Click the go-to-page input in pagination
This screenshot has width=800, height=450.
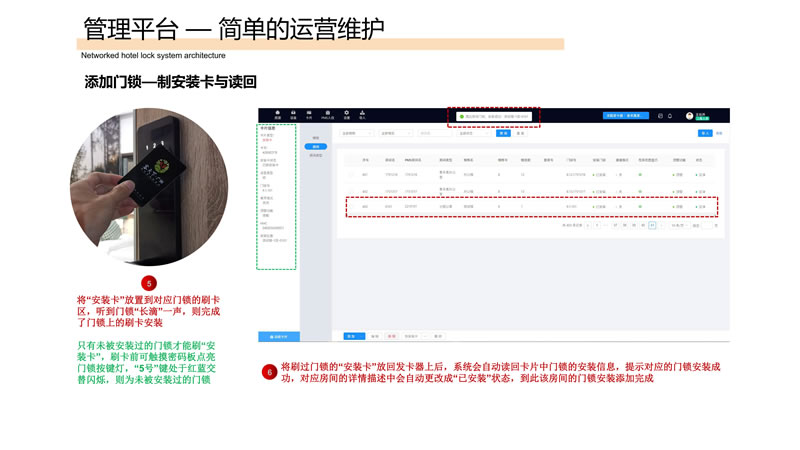pyautogui.click(x=706, y=225)
